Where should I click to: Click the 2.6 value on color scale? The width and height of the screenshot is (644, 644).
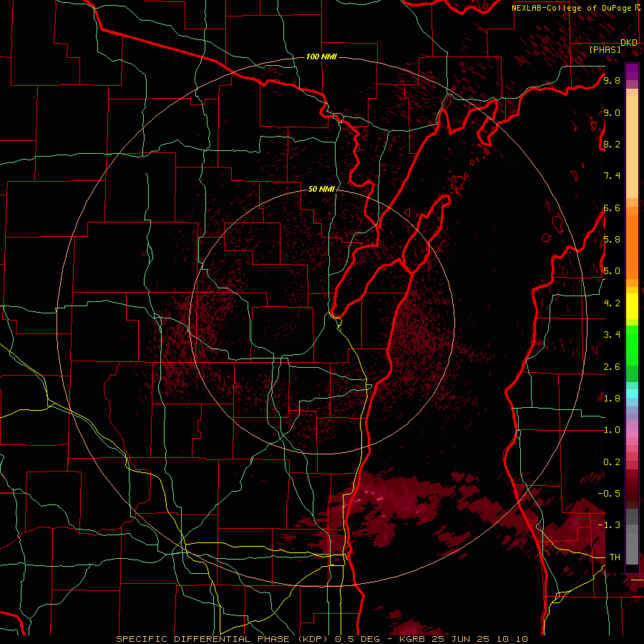coord(612,367)
